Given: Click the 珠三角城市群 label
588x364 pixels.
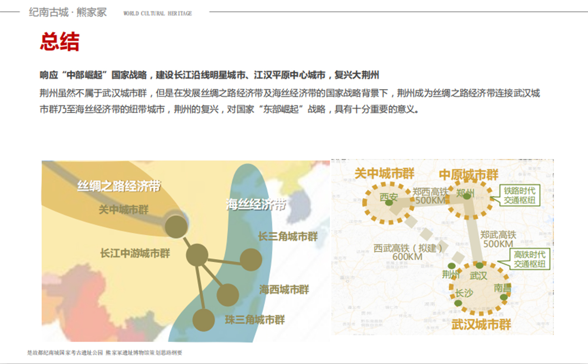Looking at the screenshot, I should [x=255, y=320].
